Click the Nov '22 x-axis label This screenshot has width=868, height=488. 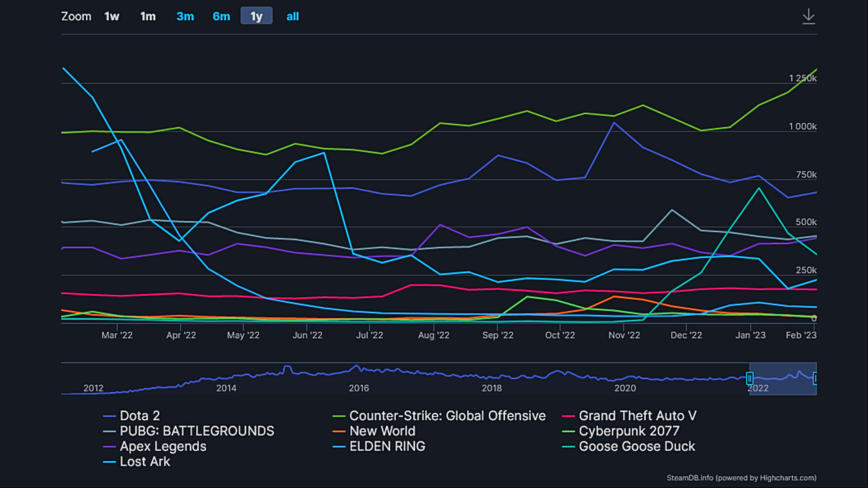(624, 335)
